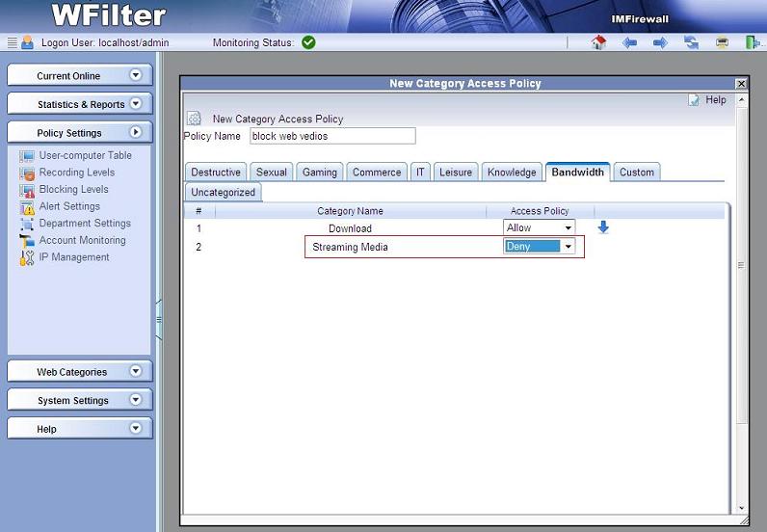Switch to the Custom tab

point(636,173)
